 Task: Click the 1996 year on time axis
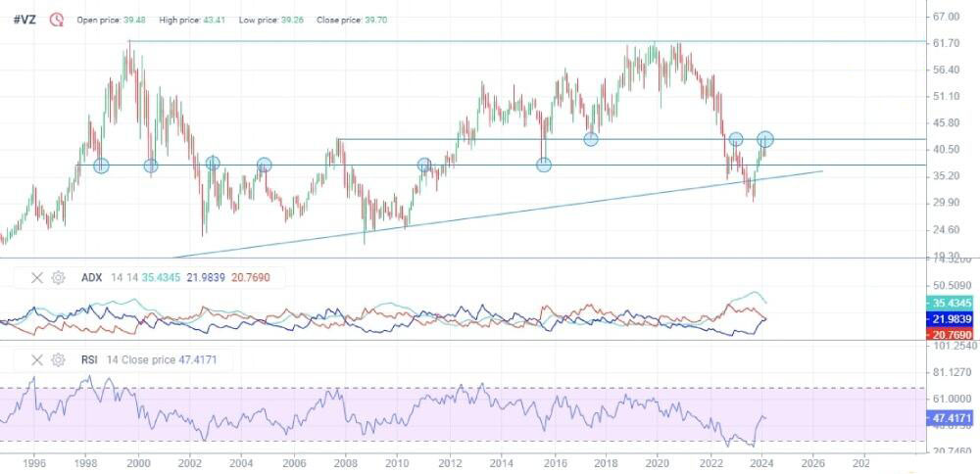[x=33, y=463]
